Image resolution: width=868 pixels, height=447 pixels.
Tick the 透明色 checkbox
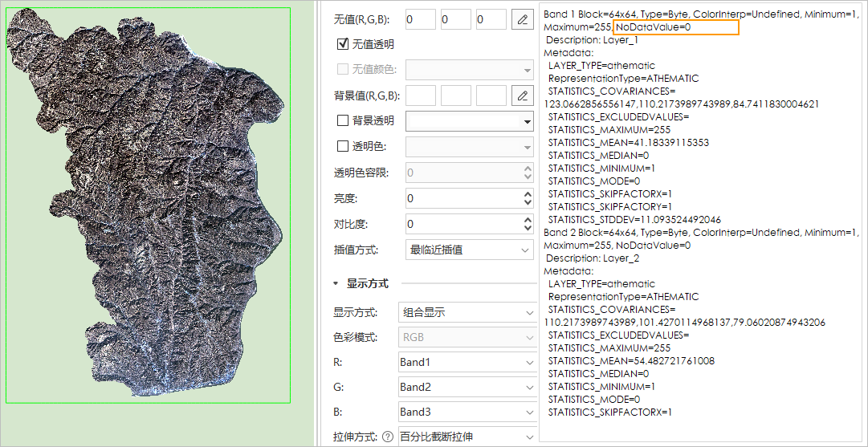343,147
